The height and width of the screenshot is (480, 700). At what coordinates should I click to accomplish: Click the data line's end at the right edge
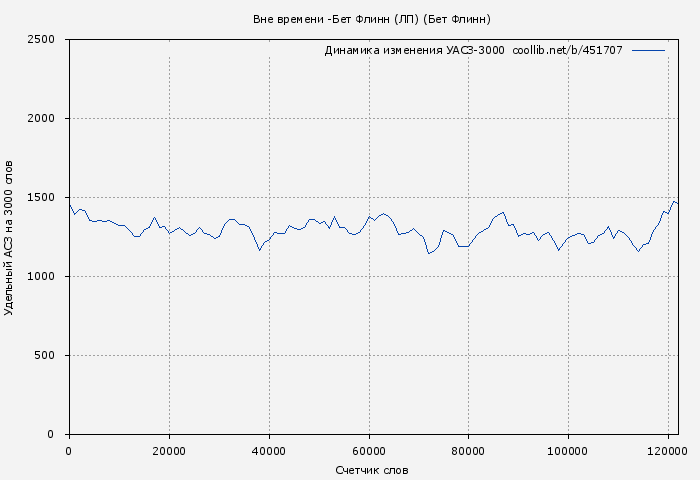[677, 203]
